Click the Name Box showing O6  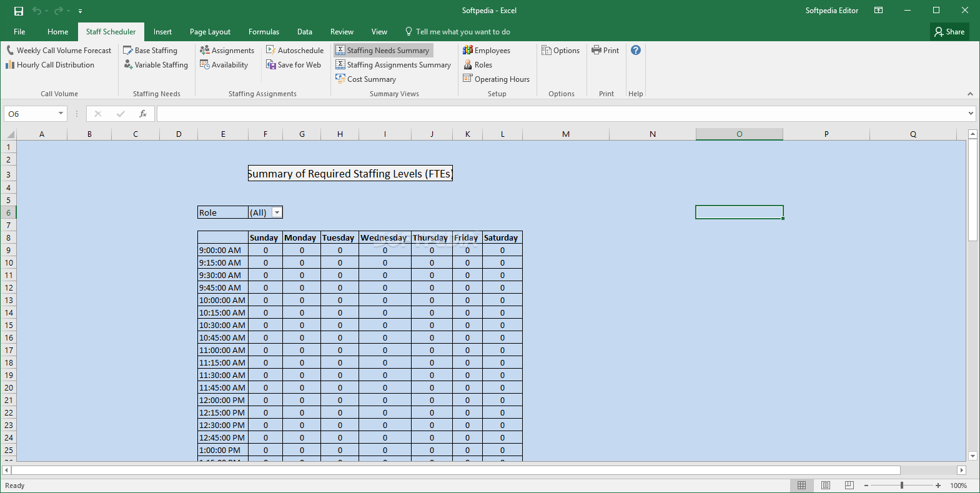[x=30, y=114]
